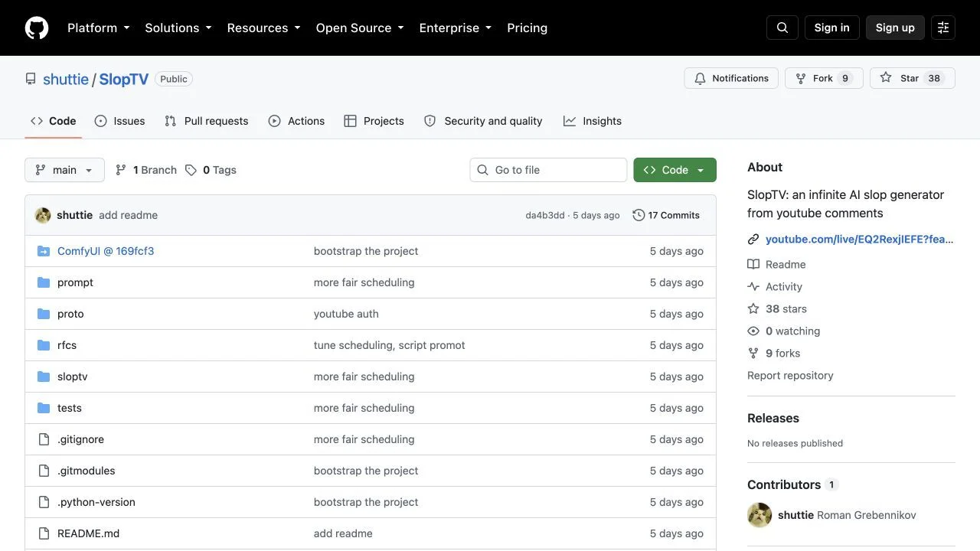
Task: Expand the main branch selector dropdown
Action: pos(64,170)
